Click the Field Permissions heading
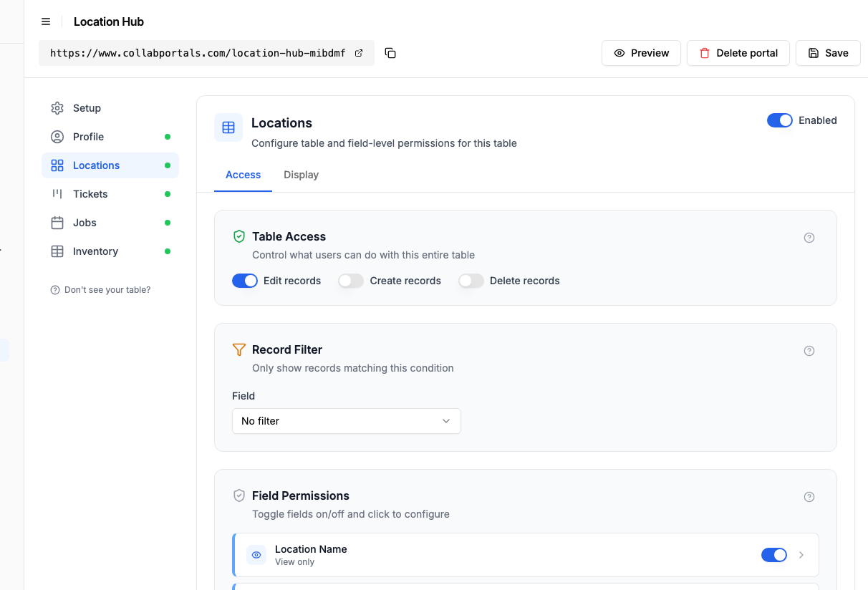The width and height of the screenshot is (868, 590). [301, 495]
